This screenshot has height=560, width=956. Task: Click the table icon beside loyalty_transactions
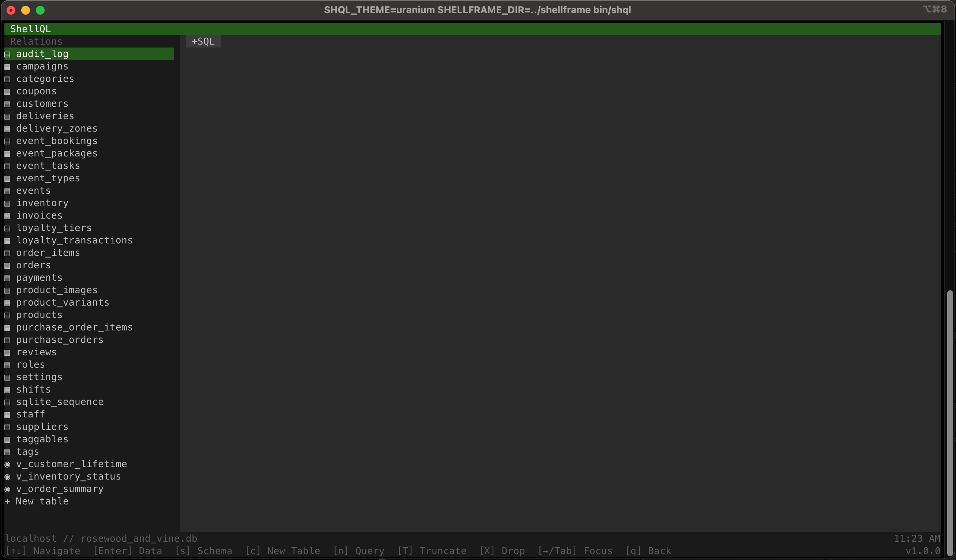(7, 241)
